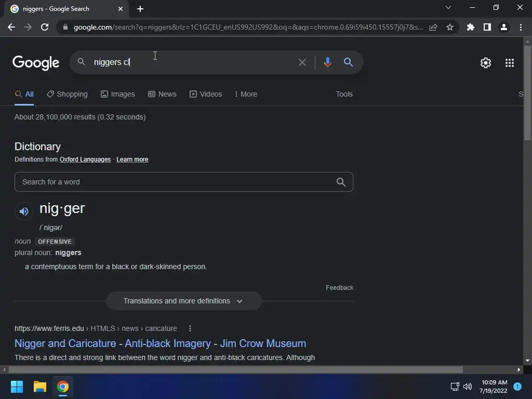Open the tab search chevron

pos(448,7)
